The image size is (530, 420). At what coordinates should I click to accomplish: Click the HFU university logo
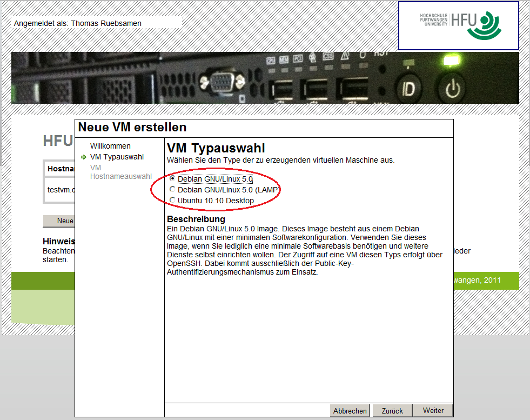[x=458, y=25]
